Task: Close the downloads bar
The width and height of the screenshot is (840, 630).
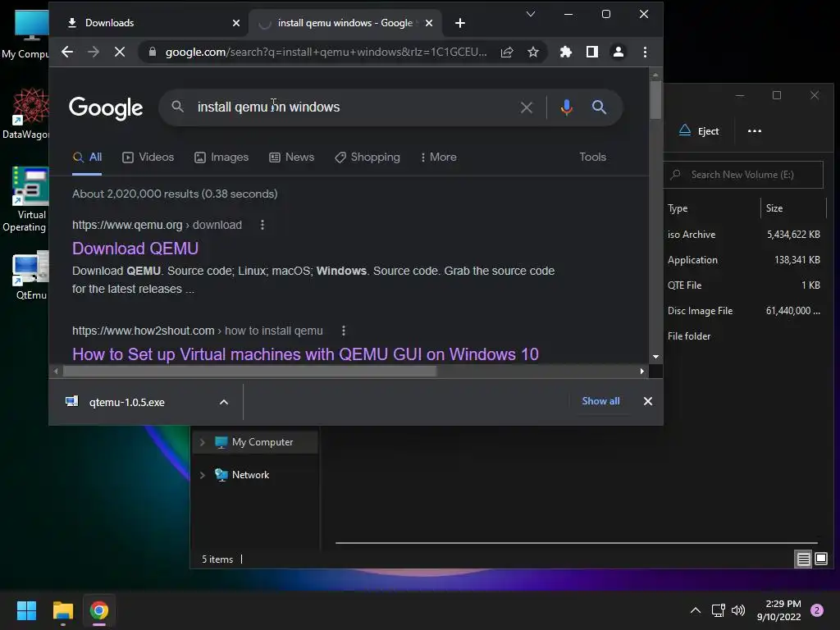Action: 648,401
